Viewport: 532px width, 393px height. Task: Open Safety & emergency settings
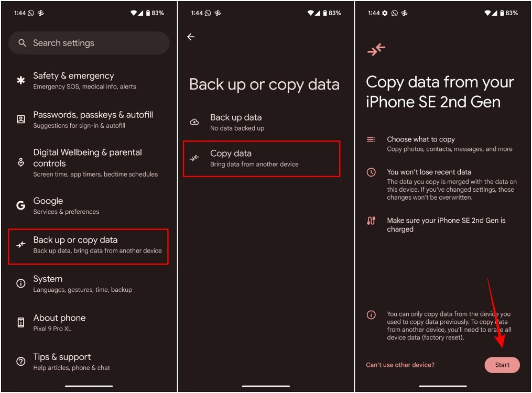(x=89, y=81)
